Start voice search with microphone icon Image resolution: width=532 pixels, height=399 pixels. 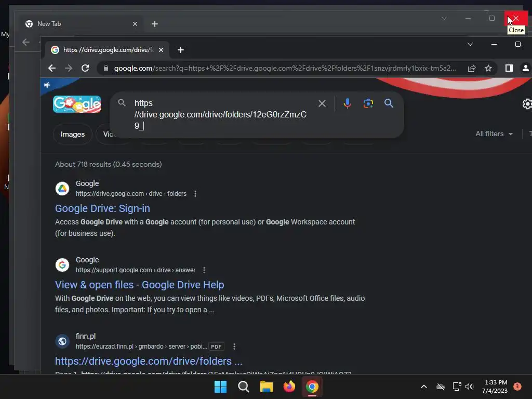pyautogui.click(x=347, y=103)
